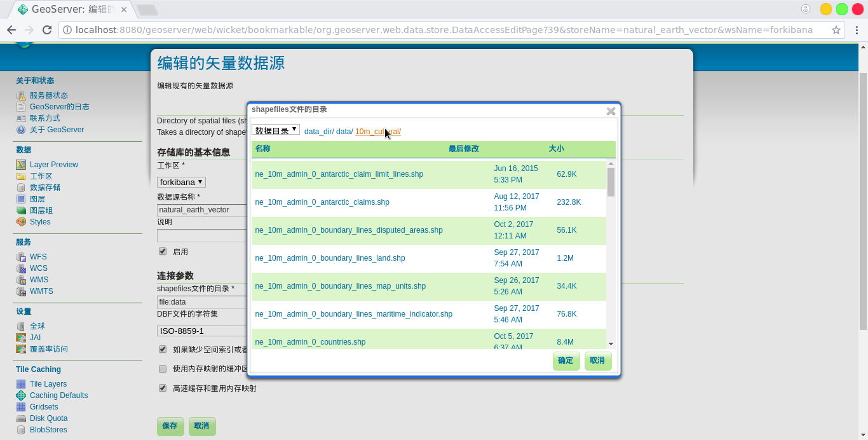868x440 pixels.
Task: Close the shapefiles directory dialog
Action: coord(611,111)
